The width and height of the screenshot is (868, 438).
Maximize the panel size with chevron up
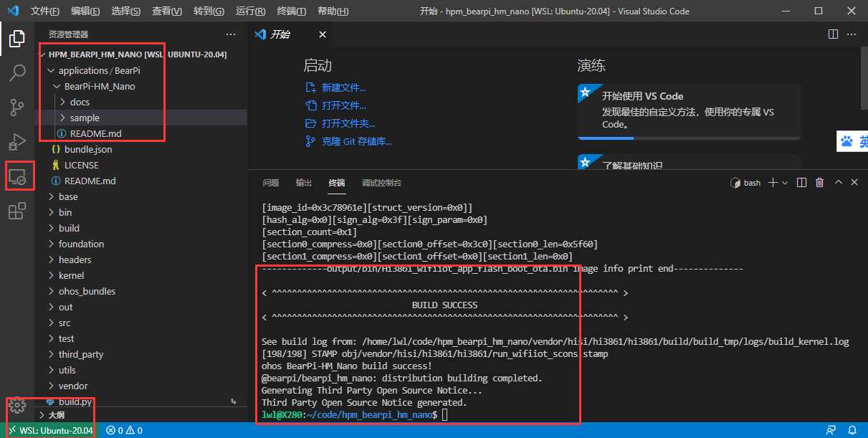click(x=838, y=183)
